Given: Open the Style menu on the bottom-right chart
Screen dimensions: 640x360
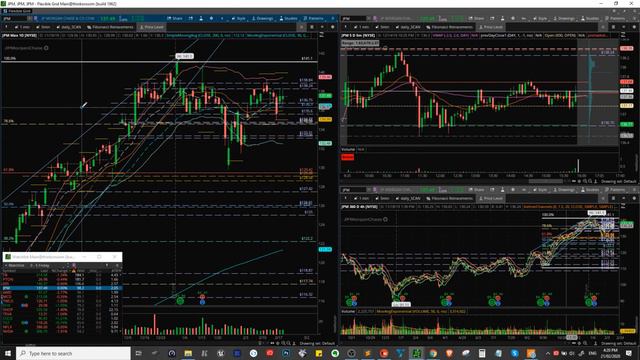Looking at the screenshot, I should (540, 190).
